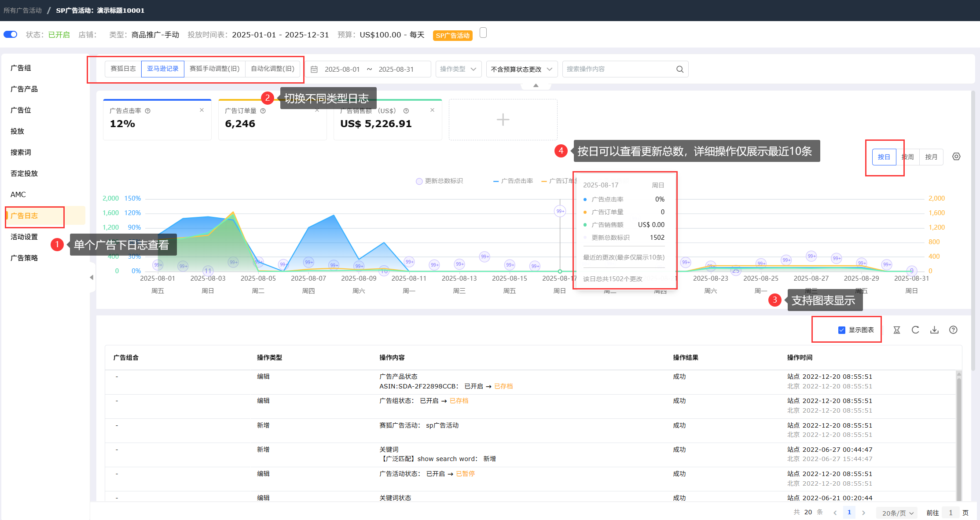Open the date range calendar icon
The width and height of the screenshot is (980, 520).
point(314,70)
